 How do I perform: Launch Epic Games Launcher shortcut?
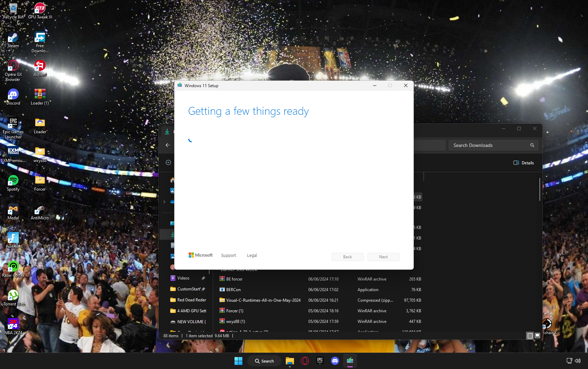click(x=13, y=128)
